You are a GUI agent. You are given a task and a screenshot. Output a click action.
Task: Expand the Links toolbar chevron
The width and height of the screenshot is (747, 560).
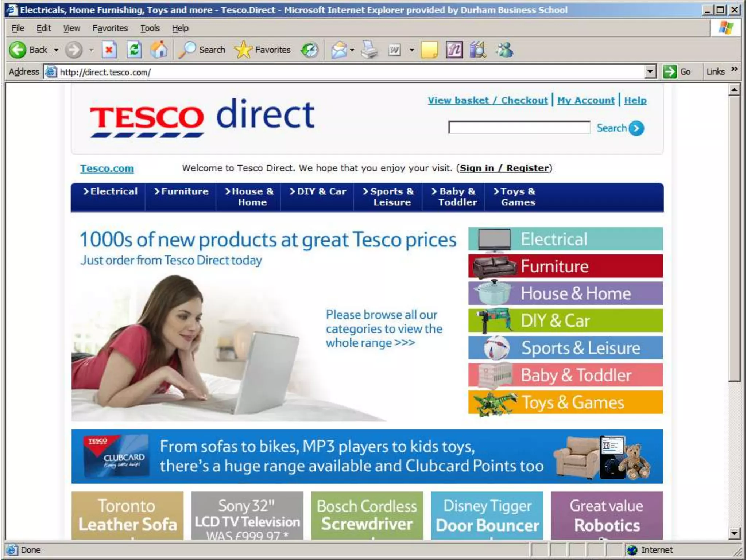(734, 69)
